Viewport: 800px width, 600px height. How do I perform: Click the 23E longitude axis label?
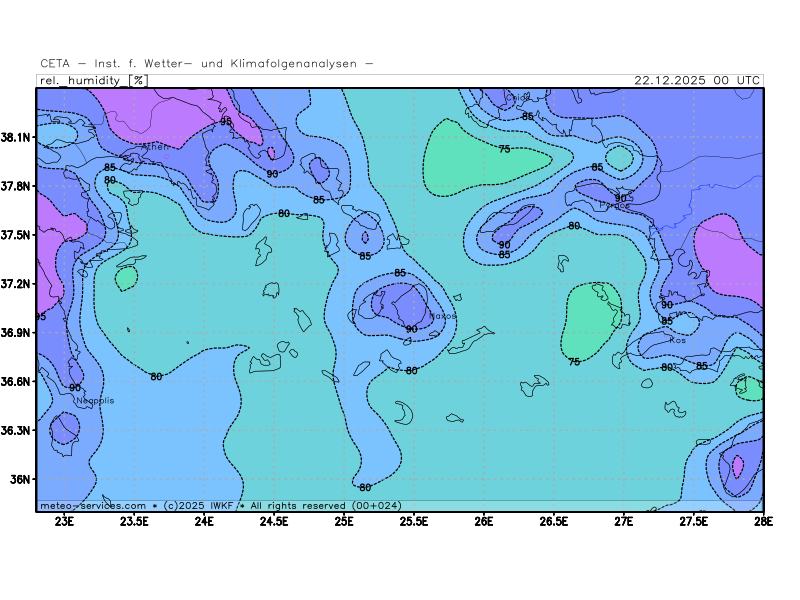(x=65, y=520)
